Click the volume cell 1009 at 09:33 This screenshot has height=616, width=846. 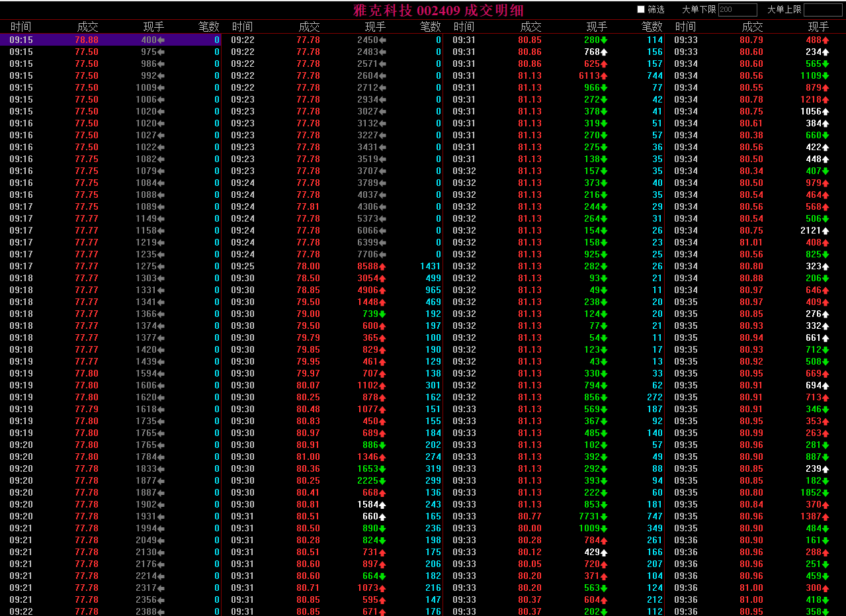click(x=589, y=528)
